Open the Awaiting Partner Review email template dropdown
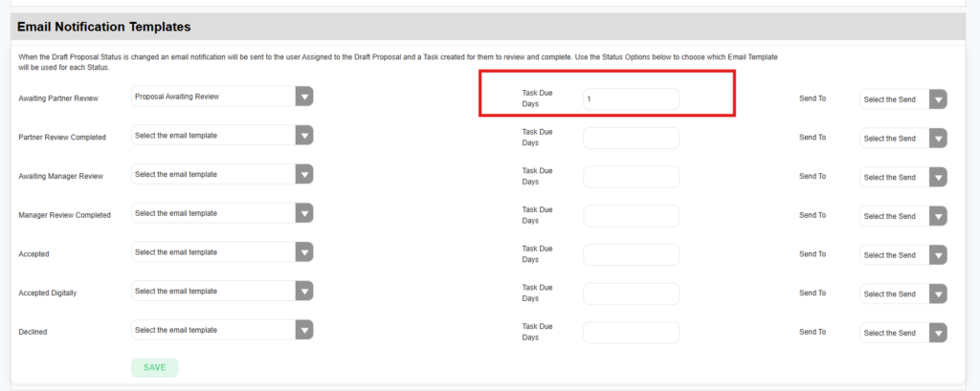The width and height of the screenshot is (980, 391). [x=222, y=97]
